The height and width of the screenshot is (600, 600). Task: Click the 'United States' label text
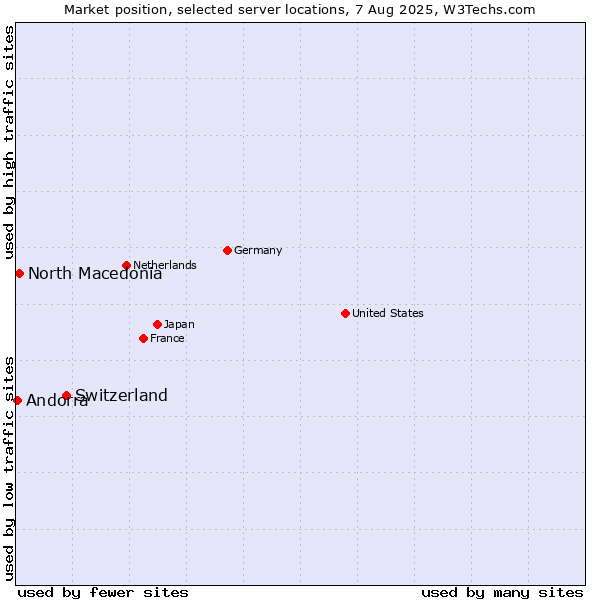388,313
